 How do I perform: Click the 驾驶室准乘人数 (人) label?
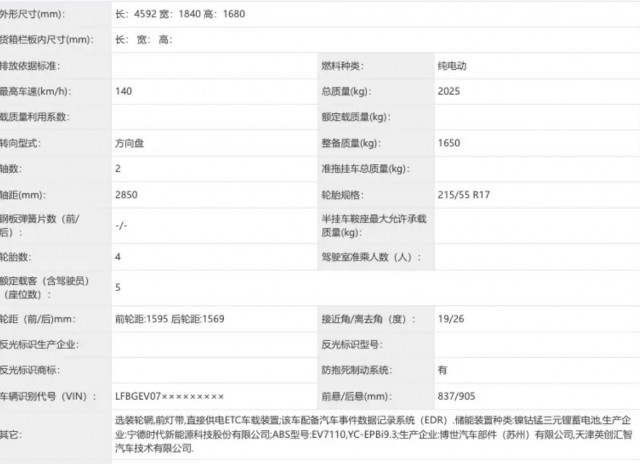[x=371, y=257]
